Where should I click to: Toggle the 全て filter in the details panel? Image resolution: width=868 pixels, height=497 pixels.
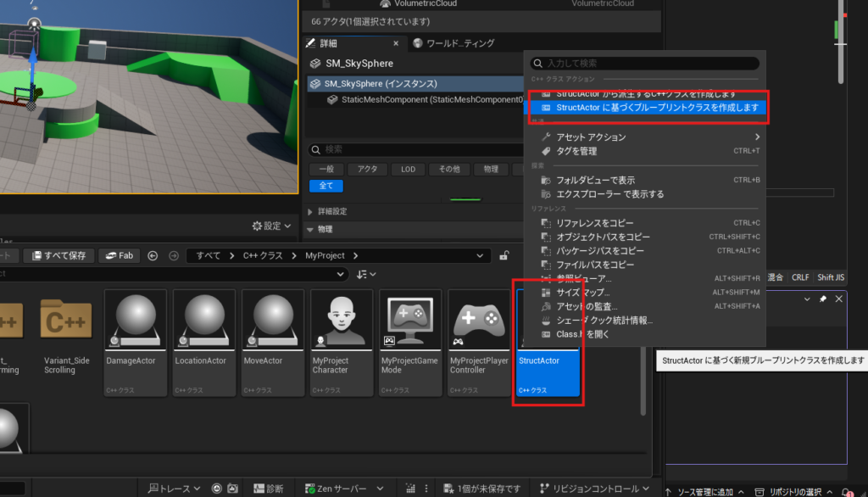click(325, 186)
